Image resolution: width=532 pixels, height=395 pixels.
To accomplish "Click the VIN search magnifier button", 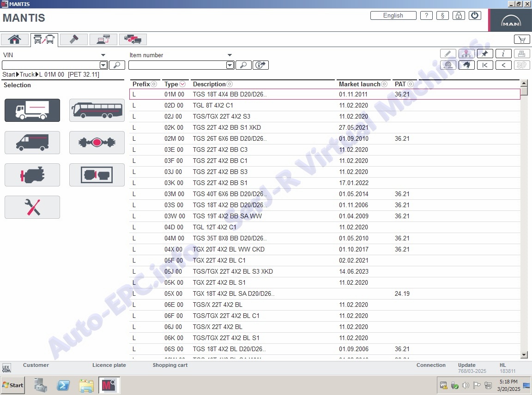I will point(117,65).
